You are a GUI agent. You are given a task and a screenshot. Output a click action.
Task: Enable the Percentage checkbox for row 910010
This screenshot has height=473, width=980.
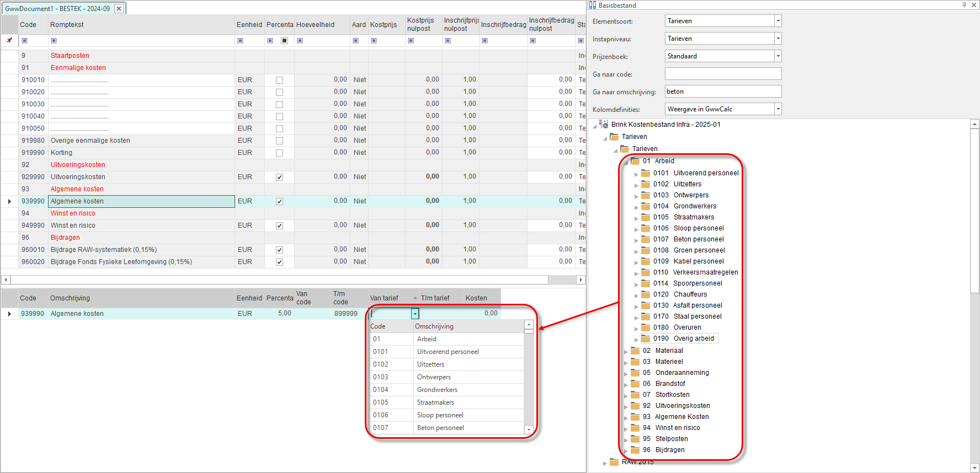279,80
